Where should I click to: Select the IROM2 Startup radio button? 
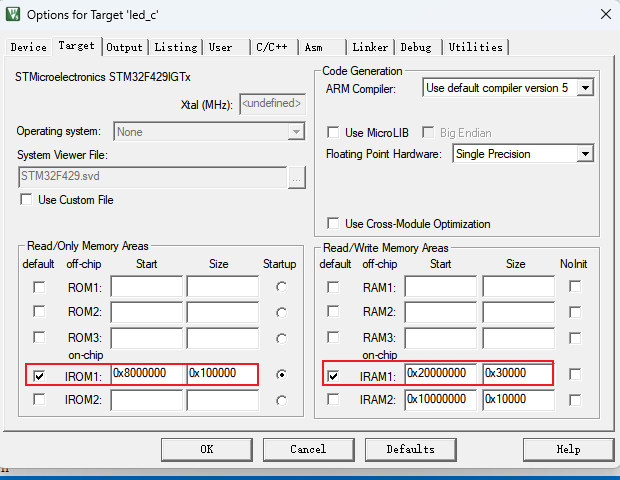281,401
